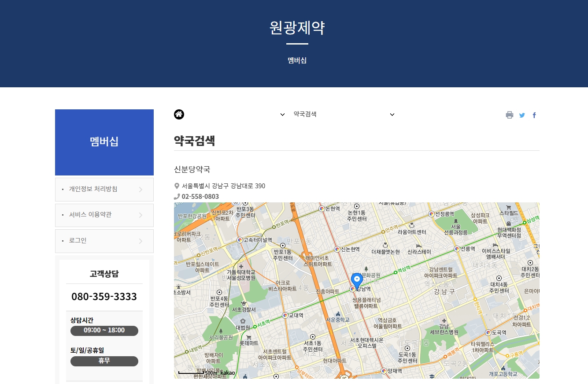The width and height of the screenshot is (588, 384).
Task: Click the home icon in breadcrumb
Action: [x=179, y=114]
